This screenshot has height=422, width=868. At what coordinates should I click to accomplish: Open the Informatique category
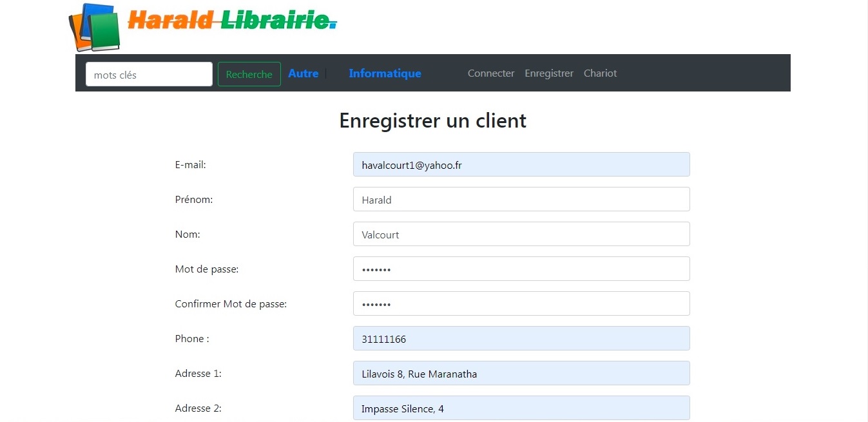coord(385,73)
